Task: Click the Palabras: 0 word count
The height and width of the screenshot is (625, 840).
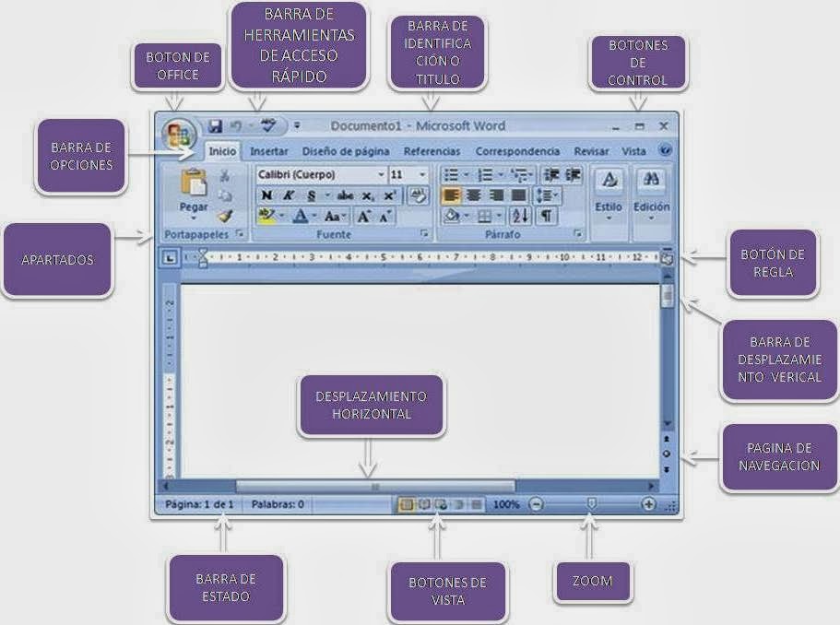Action: coord(278,505)
